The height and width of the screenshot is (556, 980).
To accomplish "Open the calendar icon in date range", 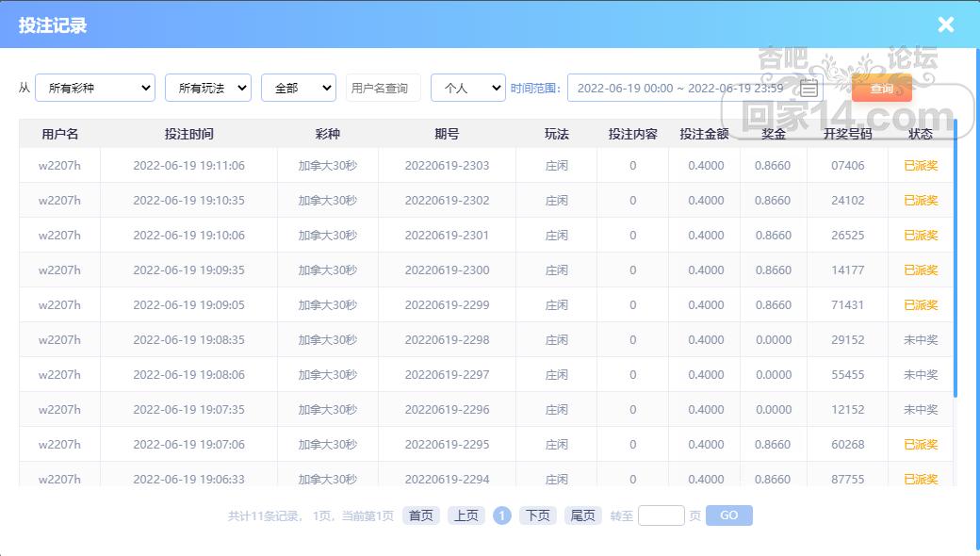I will 808,89.
